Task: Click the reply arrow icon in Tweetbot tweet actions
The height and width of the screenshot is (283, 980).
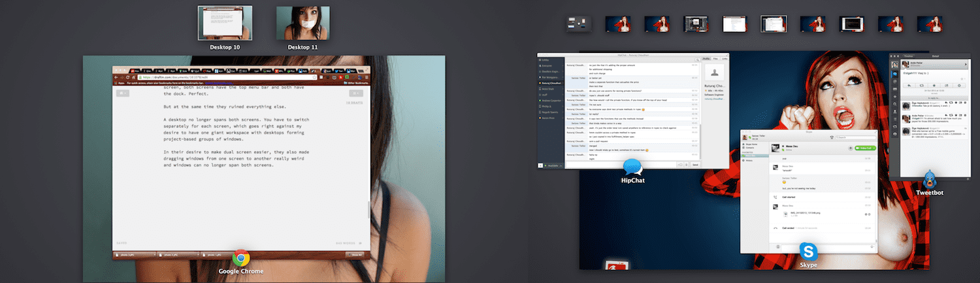Action: coord(909,85)
